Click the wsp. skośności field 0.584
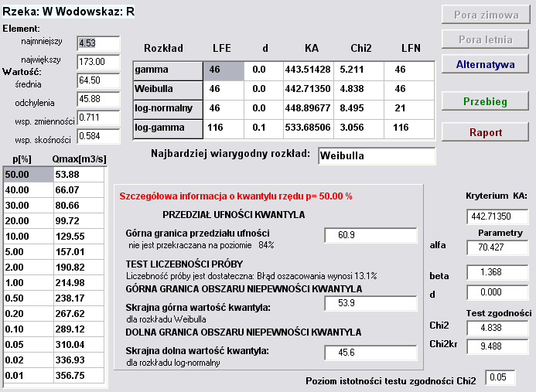The image size is (536, 392). 98,136
